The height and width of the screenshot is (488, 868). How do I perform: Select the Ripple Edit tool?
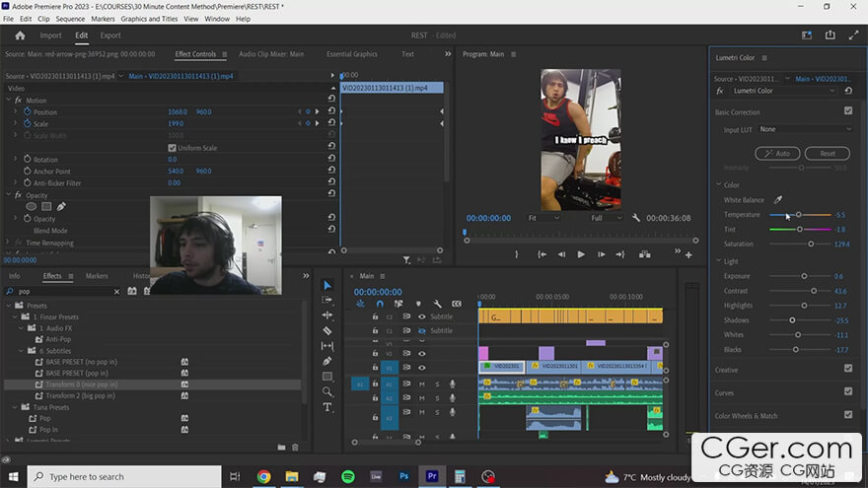327,314
